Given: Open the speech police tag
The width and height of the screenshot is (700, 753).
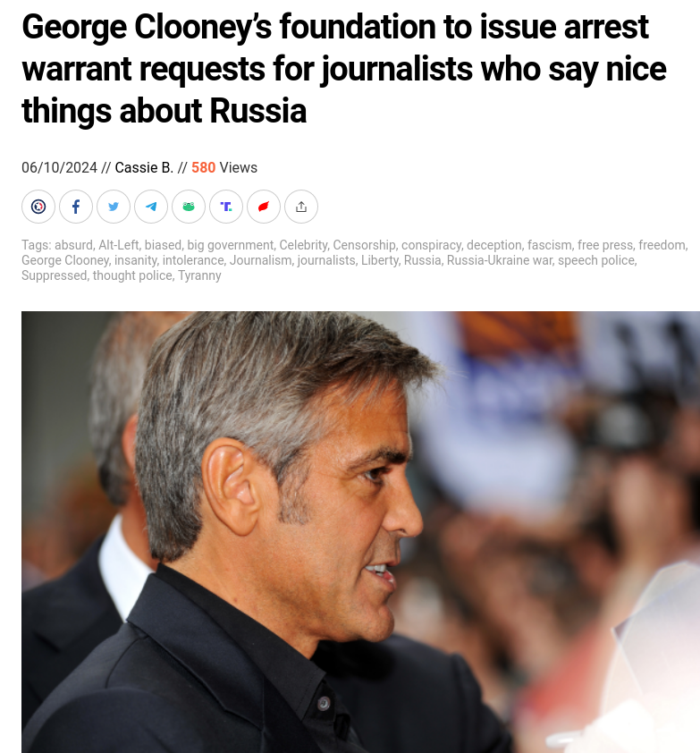Looking at the screenshot, I should coord(597,260).
